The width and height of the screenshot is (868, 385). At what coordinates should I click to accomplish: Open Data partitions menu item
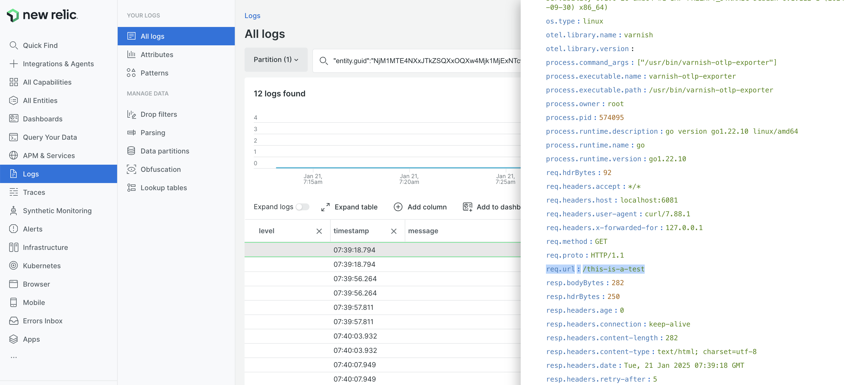tap(164, 150)
